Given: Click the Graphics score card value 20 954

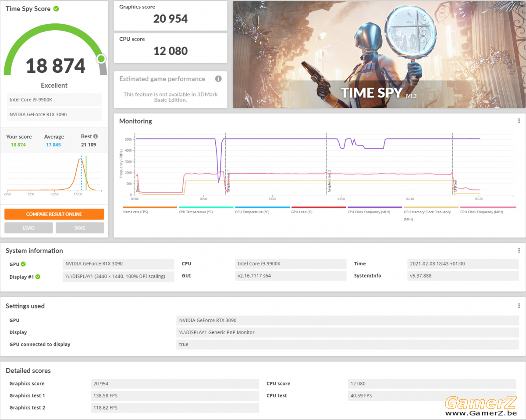Looking at the screenshot, I should coord(171,19).
